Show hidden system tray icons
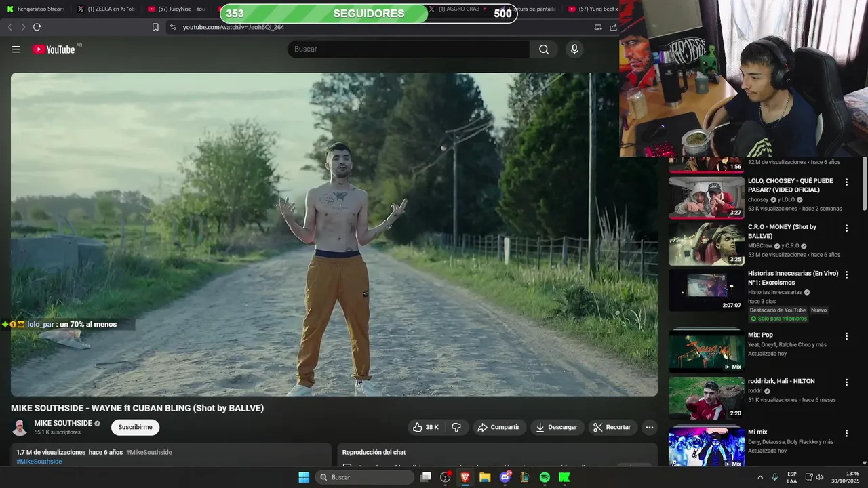The height and width of the screenshot is (488, 868). [x=759, y=477]
